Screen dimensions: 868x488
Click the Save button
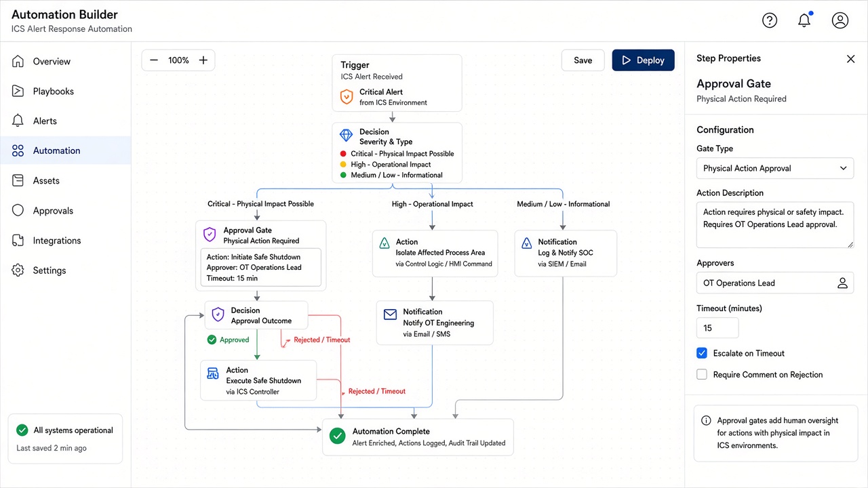(x=583, y=60)
